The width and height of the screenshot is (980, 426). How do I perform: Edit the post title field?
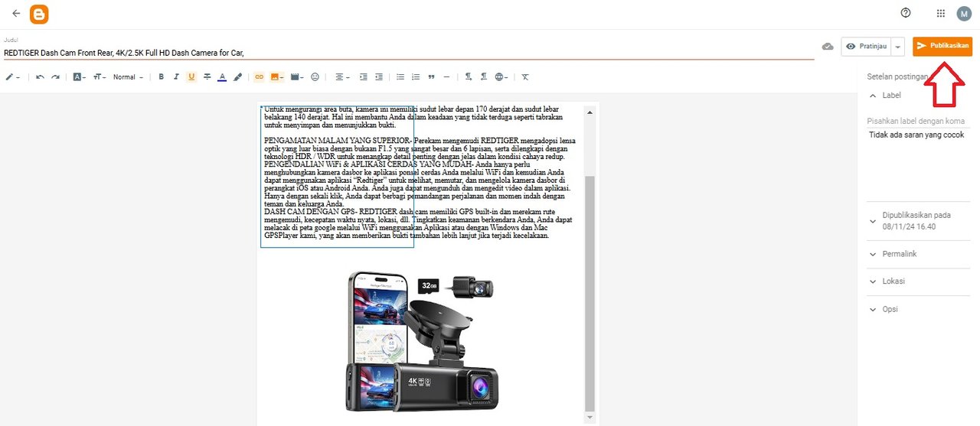[409, 53]
